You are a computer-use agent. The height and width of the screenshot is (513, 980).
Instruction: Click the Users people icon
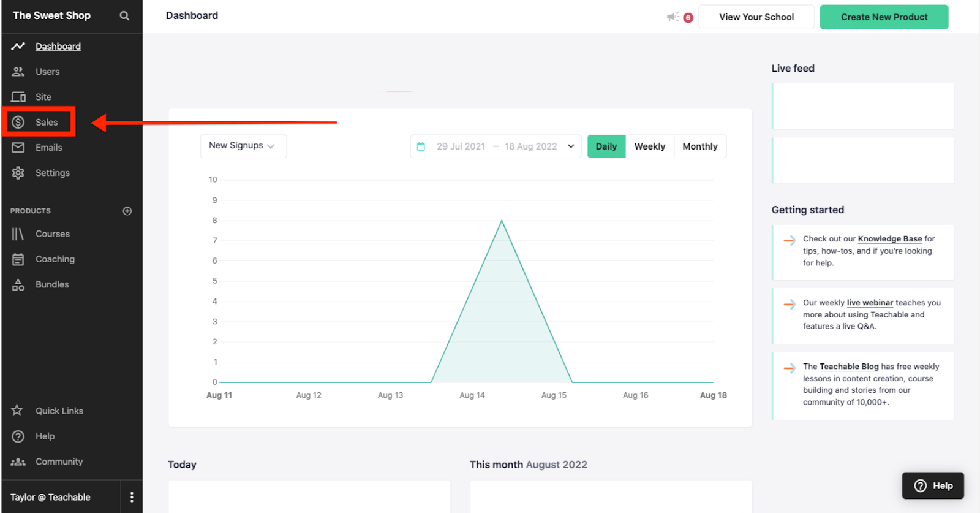pyautogui.click(x=18, y=72)
